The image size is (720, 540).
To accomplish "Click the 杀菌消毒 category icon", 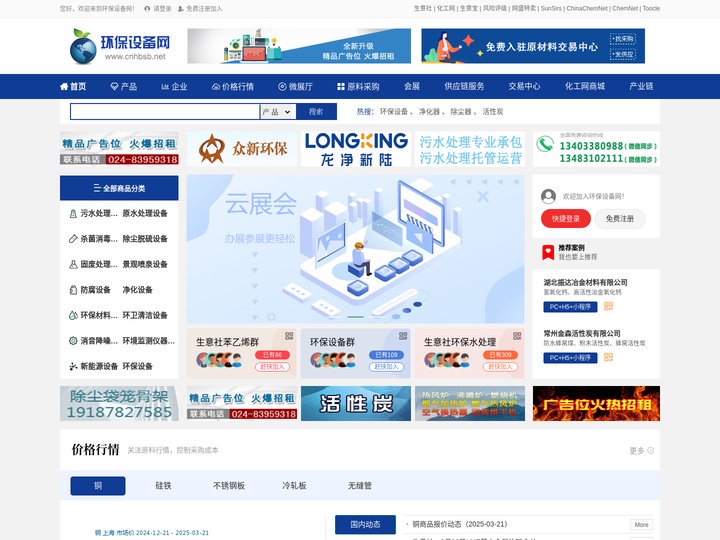I will pos(73,239).
